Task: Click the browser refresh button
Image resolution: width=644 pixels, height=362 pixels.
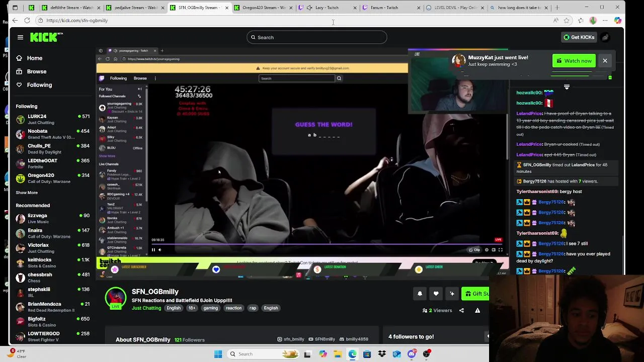Action: coord(27,21)
